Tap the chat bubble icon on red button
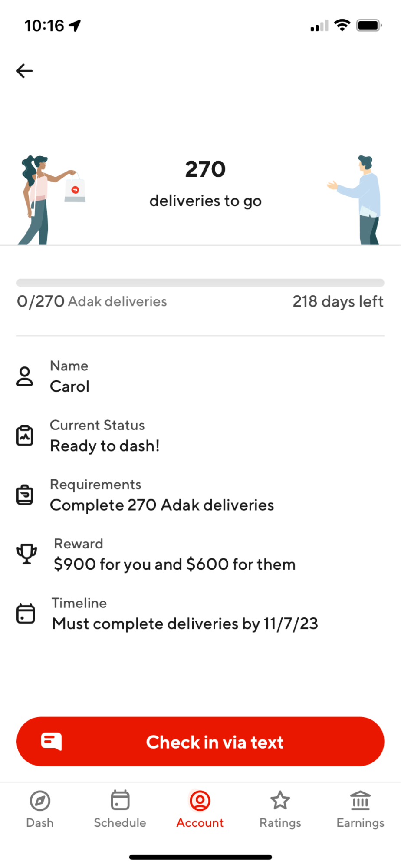Screen dimensions: 401x868 pos(51,742)
